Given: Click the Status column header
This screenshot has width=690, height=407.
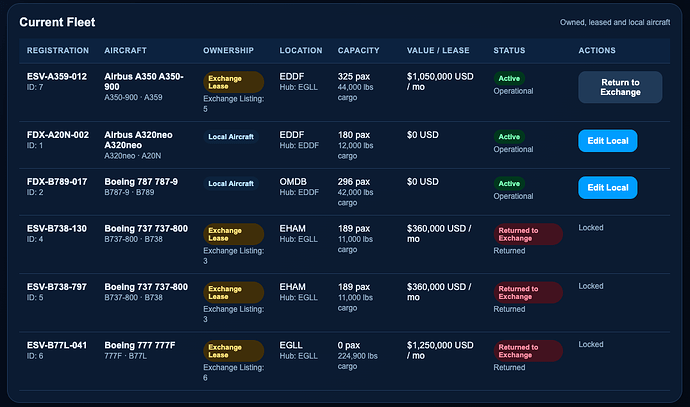Looking at the screenshot, I should tap(509, 51).
